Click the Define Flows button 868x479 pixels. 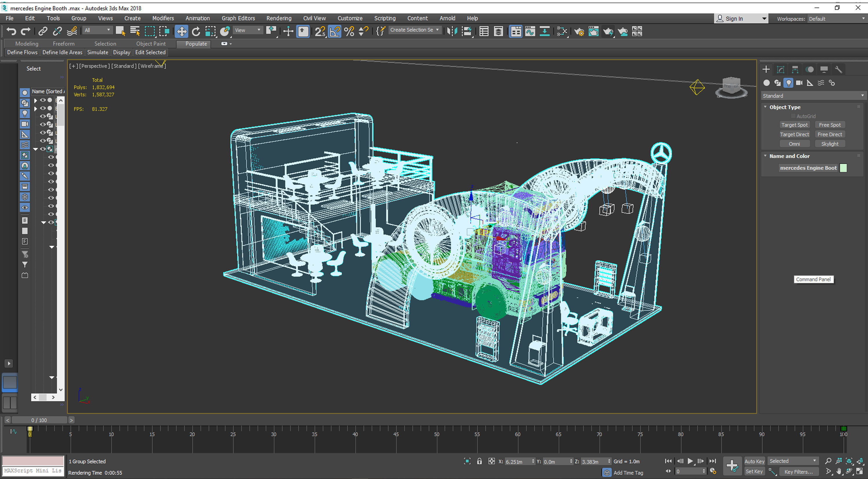pyautogui.click(x=22, y=52)
